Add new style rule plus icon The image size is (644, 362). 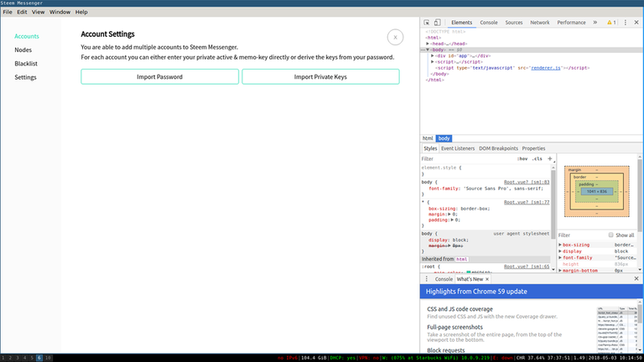[x=550, y=159]
